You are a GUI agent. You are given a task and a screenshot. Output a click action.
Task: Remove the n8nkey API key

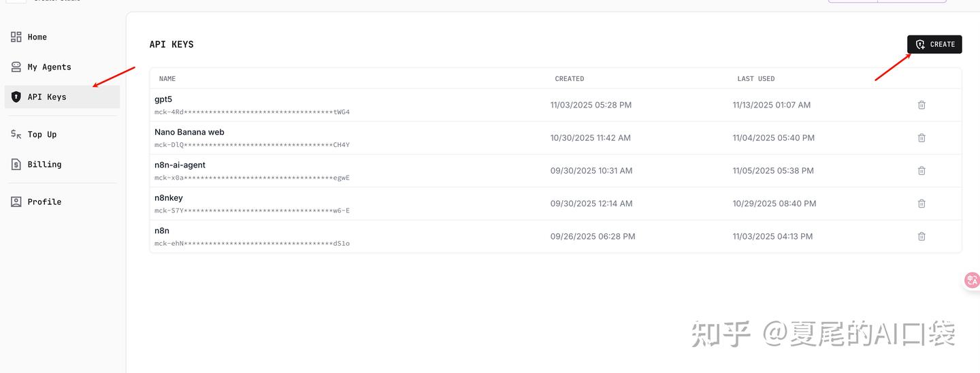[x=921, y=204]
